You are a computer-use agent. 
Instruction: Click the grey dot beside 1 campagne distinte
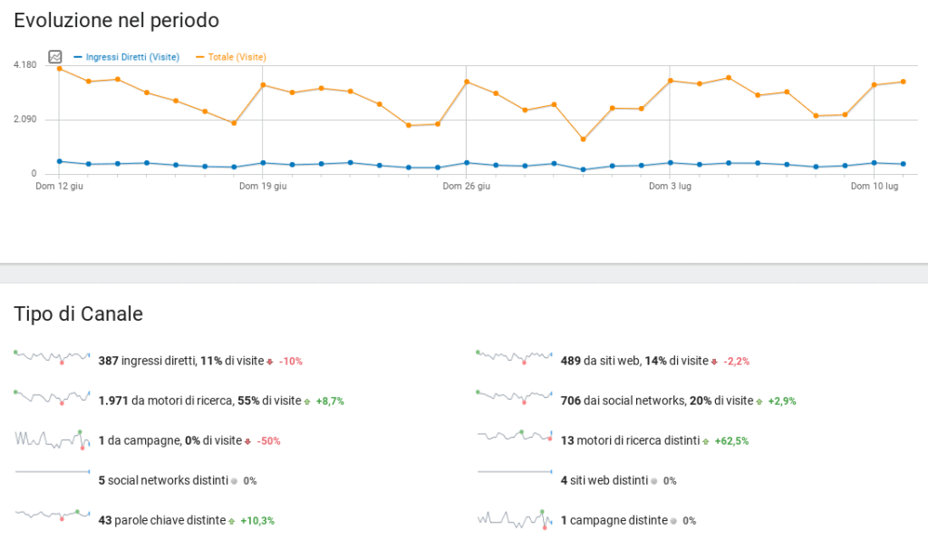tap(673, 521)
